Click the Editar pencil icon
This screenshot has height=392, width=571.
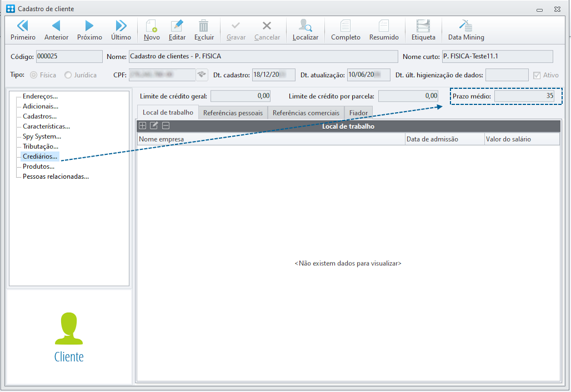177,26
